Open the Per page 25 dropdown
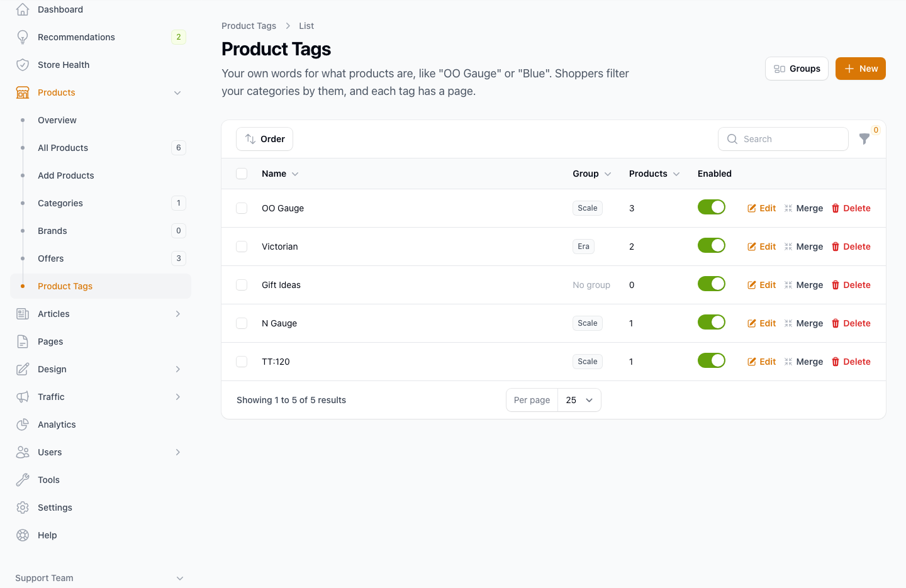This screenshot has height=588, width=906. pyautogui.click(x=579, y=400)
